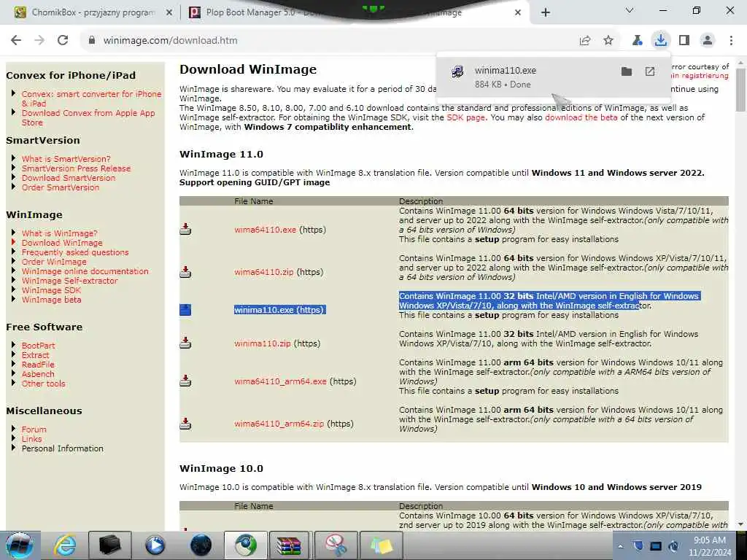Screen dimensions: 747x560
Task: Close the ChomikBox tab
Action: [169, 13]
